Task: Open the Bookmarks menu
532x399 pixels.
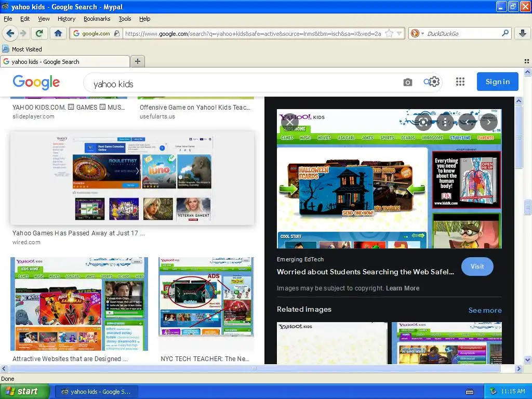Action: click(x=97, y=19)
